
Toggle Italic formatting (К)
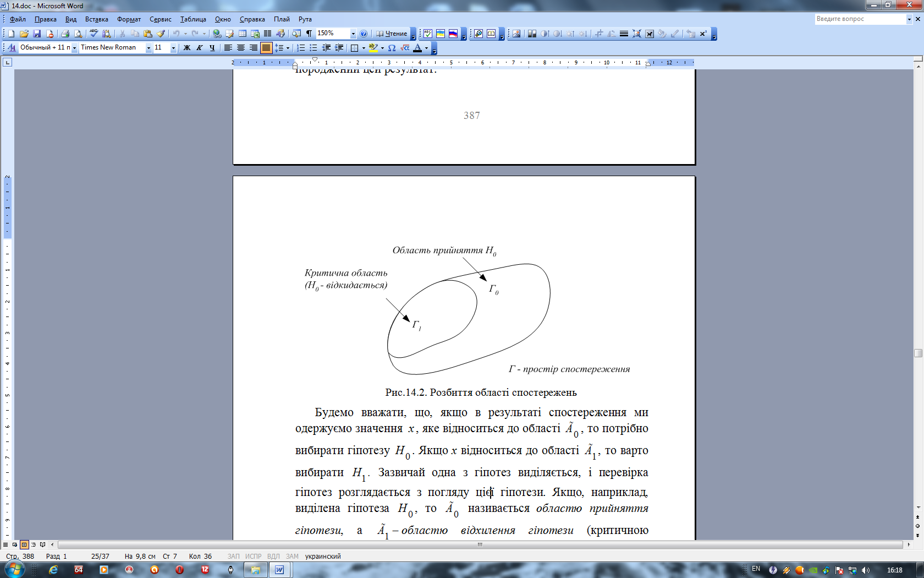[x=200, y=48]
